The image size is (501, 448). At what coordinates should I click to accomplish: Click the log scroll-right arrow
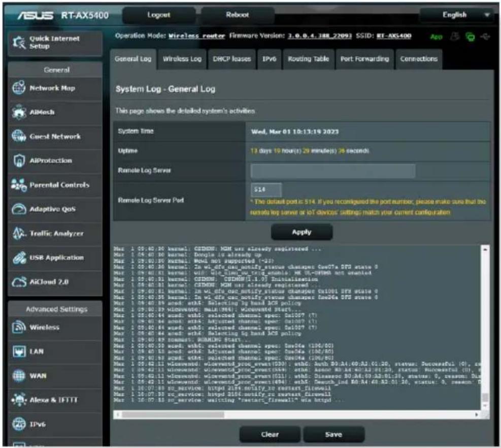477,415
